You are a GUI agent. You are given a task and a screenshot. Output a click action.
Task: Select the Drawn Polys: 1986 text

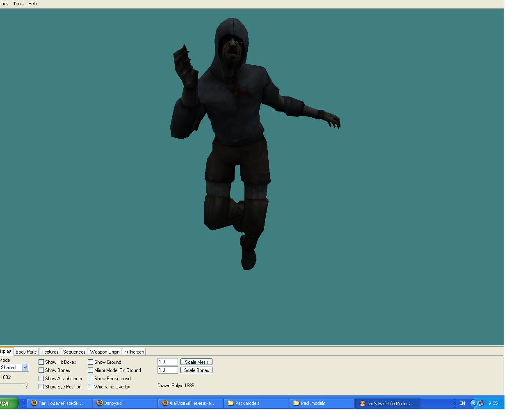[x=176, y=386]
